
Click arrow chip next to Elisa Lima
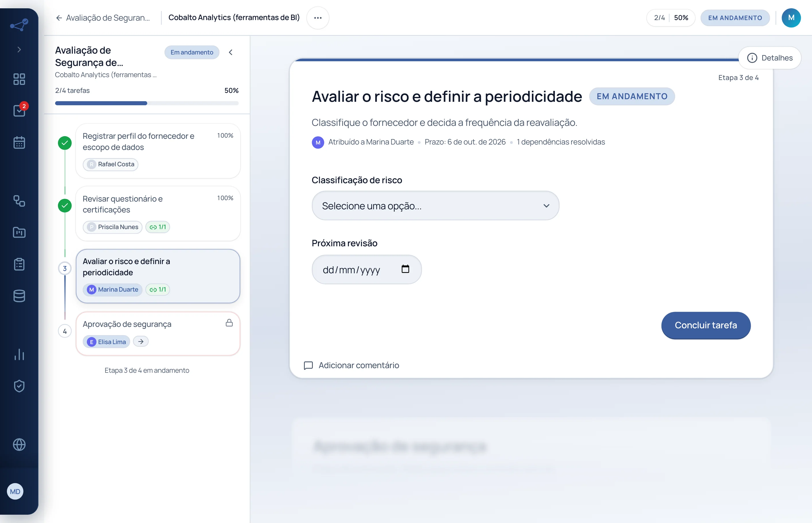[x=140, y=341]
